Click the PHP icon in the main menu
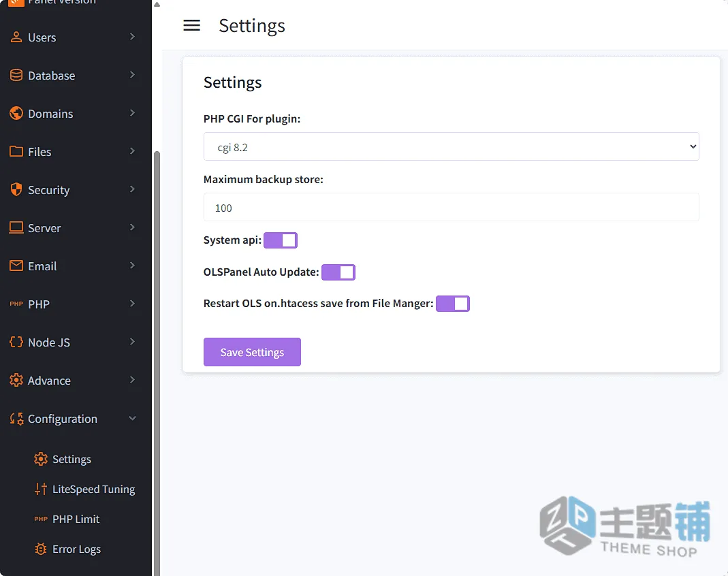 pos(16,304)
